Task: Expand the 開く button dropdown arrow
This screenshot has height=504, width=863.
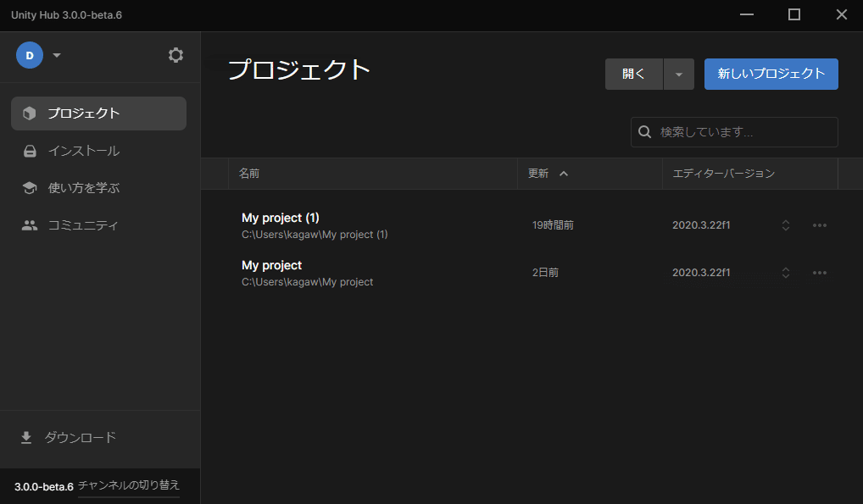Action: click(x=679, y=74)
